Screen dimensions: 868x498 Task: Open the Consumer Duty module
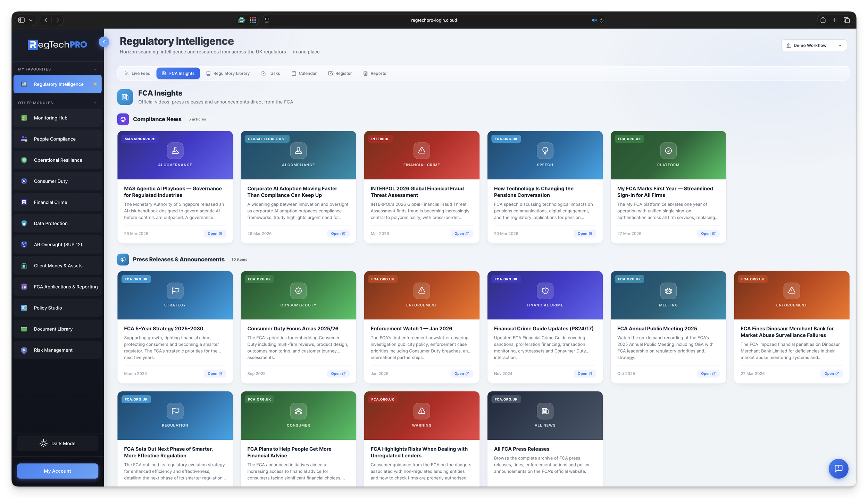[x=57, y=181]
